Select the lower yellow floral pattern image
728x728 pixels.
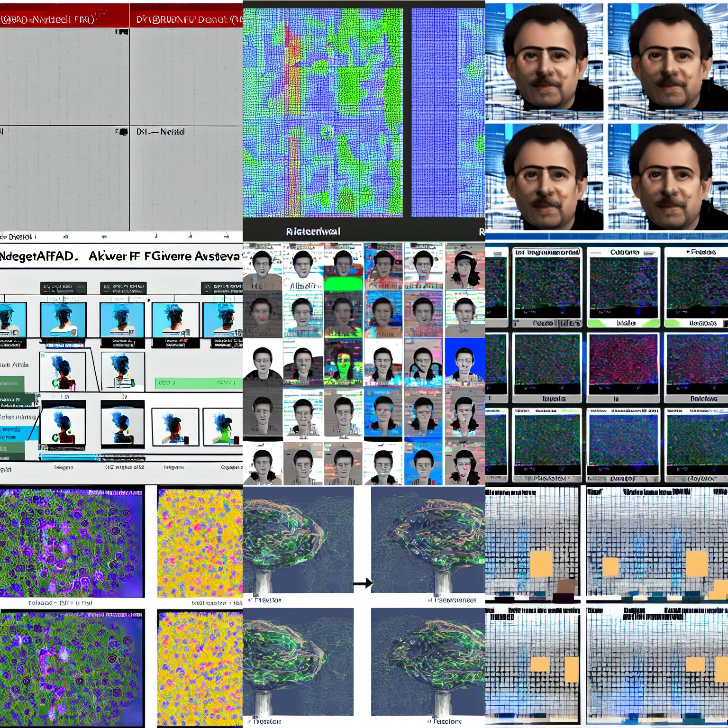[x=200, y=668]
